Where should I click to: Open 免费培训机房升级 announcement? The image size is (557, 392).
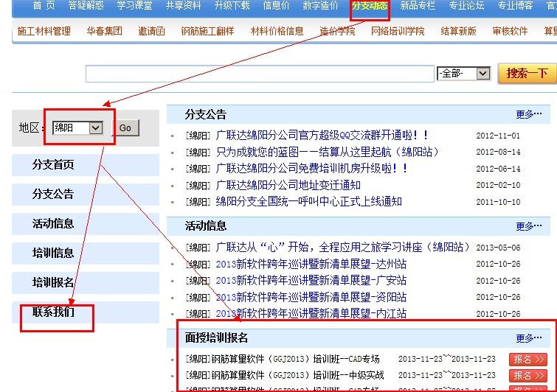tap(311, 168)
